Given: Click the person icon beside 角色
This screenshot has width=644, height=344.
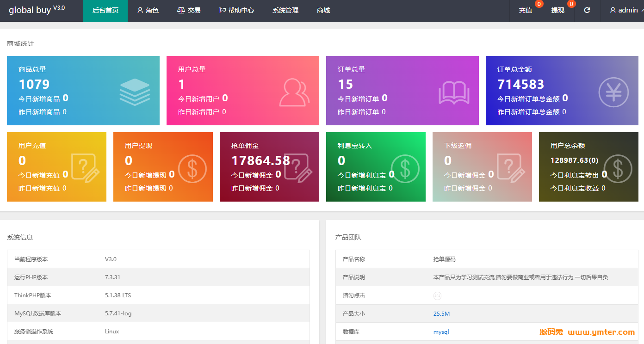Looking at the screenshot, I should point(140,10).
